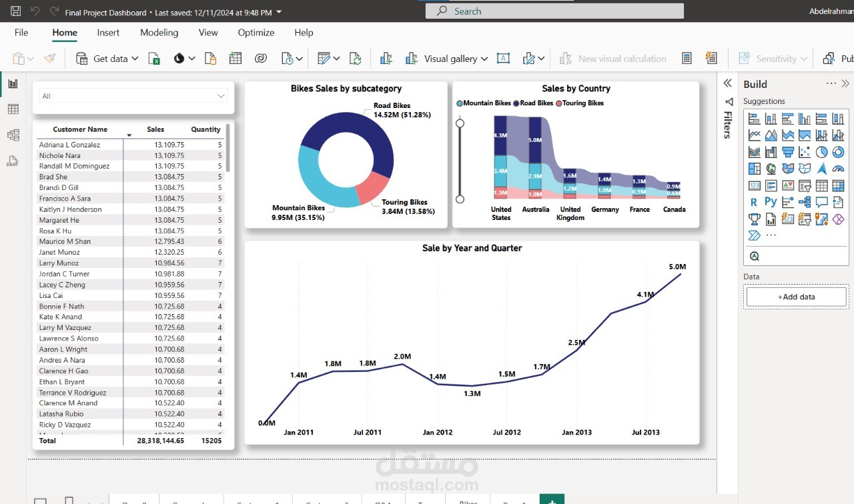Select the map visual icon in Build pane
854x504 pixels.
pyautogui.click(x=771, y=168)
